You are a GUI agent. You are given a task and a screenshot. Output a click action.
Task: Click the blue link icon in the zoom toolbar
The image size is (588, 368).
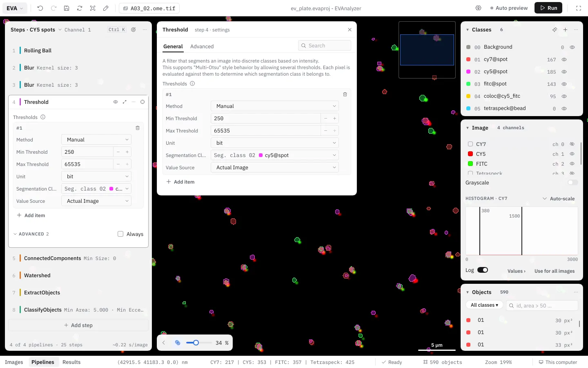[178, 343]
